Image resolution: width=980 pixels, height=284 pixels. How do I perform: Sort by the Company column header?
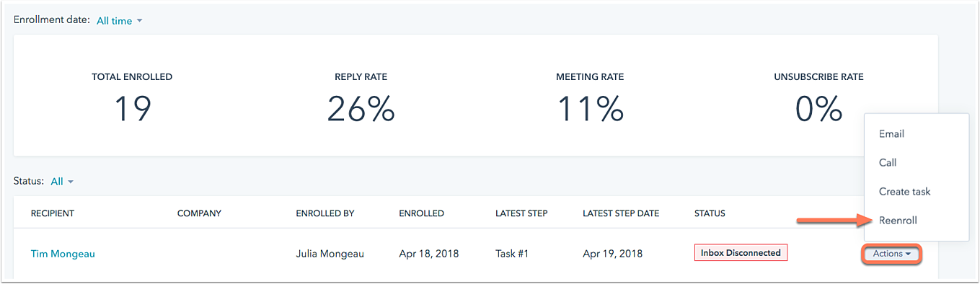point(199,213)
